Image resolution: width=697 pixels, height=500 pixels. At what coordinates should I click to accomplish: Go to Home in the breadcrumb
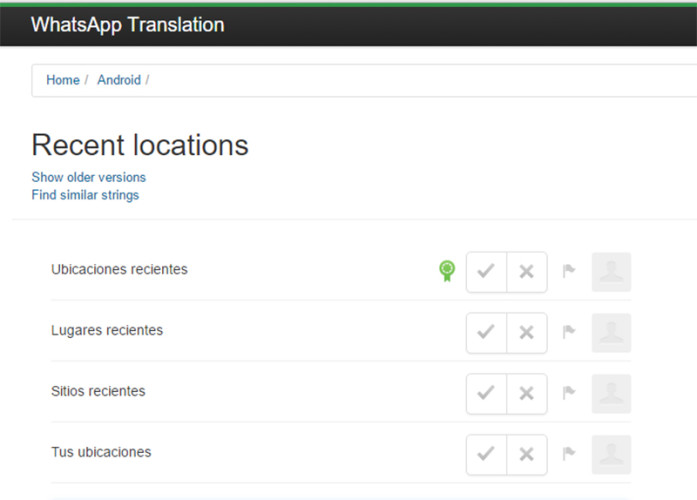click(63, 80)
